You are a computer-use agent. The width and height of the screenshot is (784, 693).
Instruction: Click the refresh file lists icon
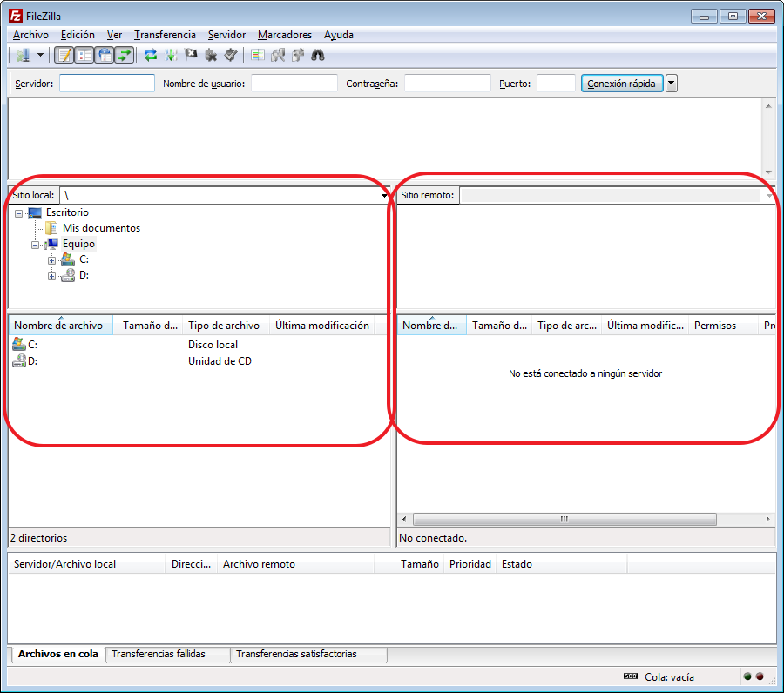pyautogui.click(x=151, y=56)
